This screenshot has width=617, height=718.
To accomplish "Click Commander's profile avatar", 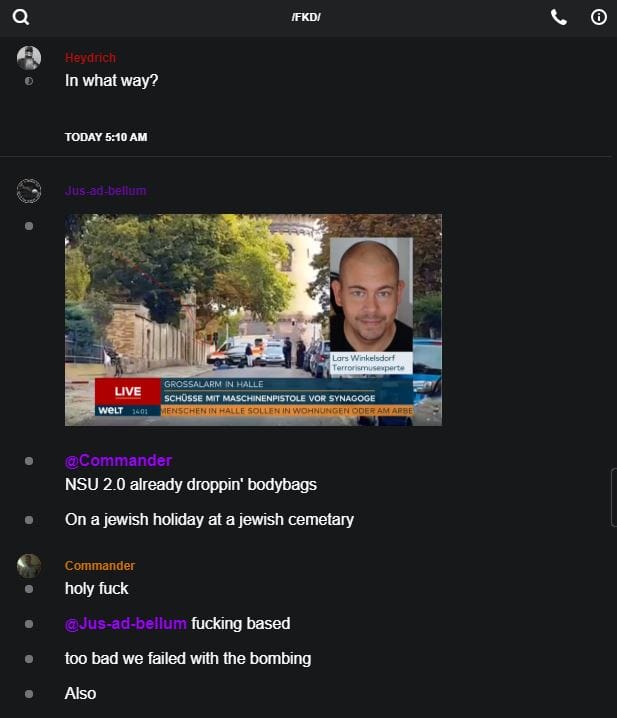I will [x=29, y=566].
